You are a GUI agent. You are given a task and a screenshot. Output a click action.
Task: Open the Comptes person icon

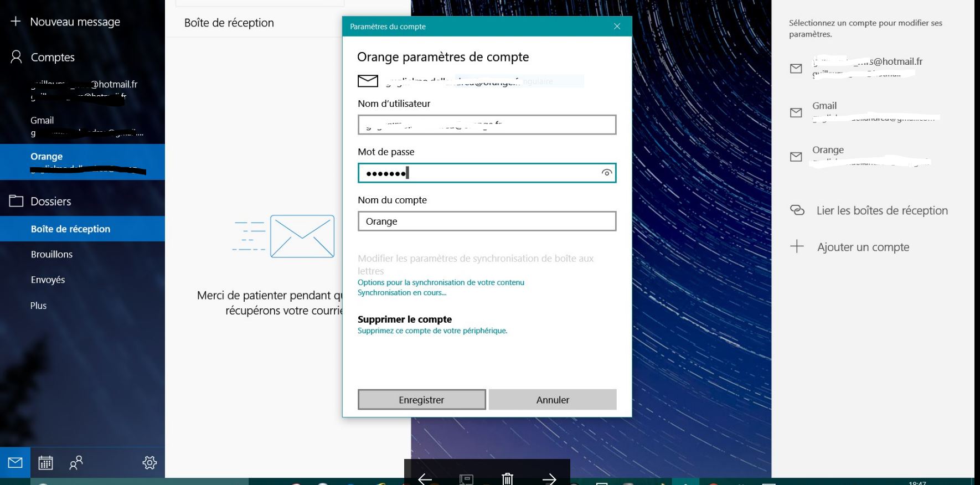point(16,56)
